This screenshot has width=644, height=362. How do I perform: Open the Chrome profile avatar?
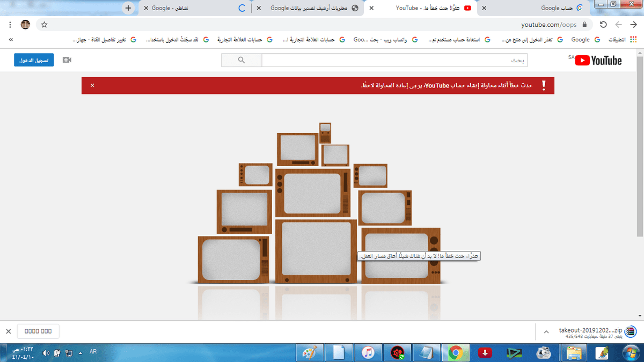(x=25, y=25)
